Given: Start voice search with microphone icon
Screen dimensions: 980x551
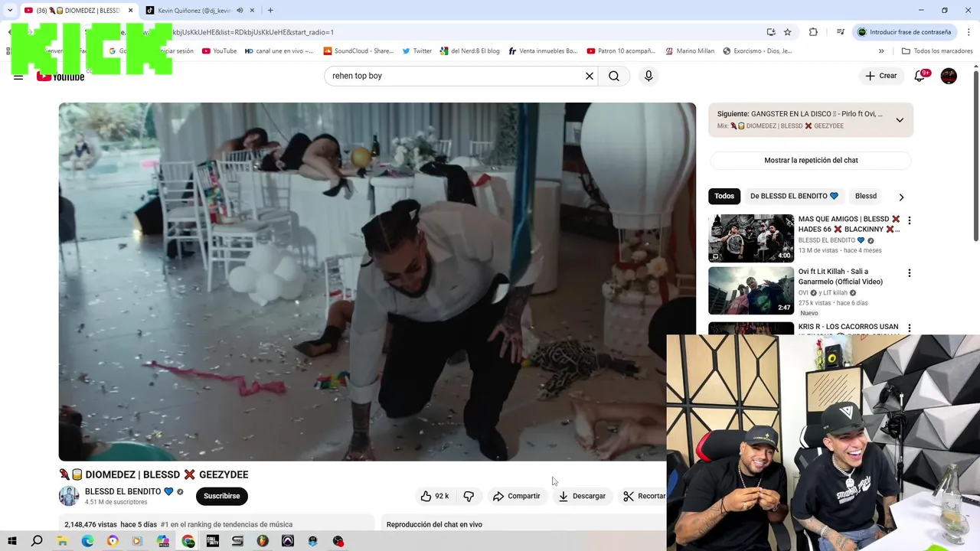Looking at the screenshot, I should 648,76.
